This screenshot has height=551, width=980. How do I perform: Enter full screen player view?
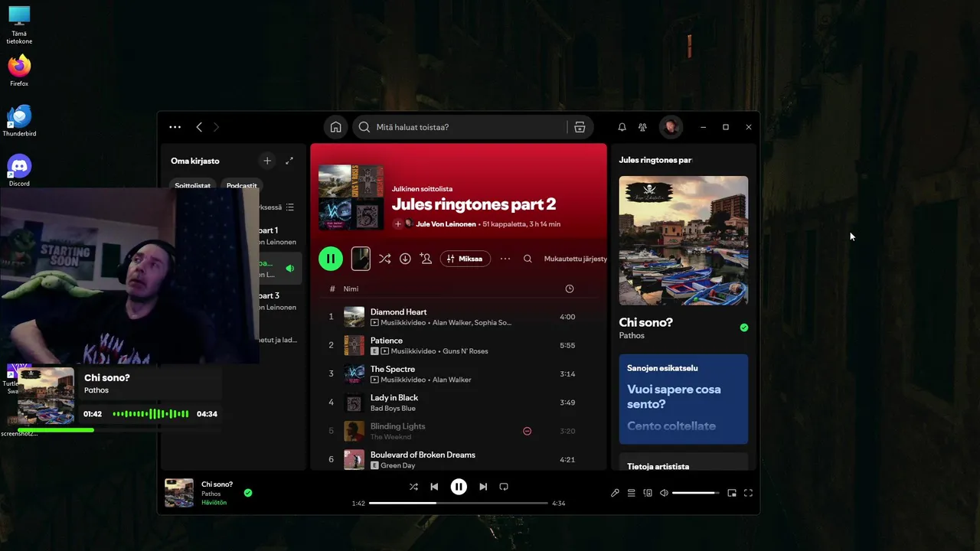tap(749, 493)
